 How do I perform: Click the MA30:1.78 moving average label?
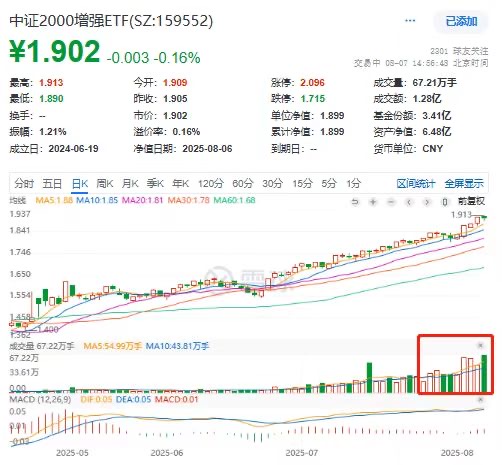tap(188, 200)
